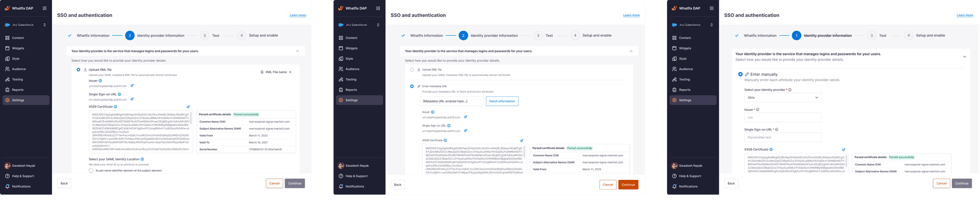980x213 pixels.
Task: Open JnJ Salesforce switcher in middle panel
Action: (359, 25)
